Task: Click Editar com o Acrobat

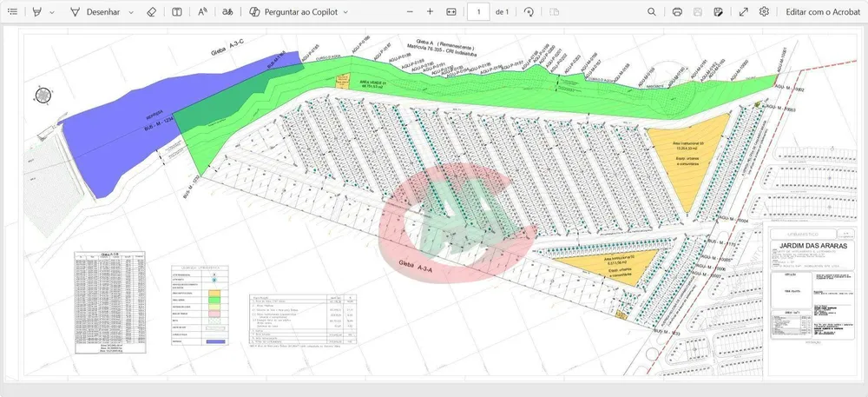Action: (x=823, y=11)
